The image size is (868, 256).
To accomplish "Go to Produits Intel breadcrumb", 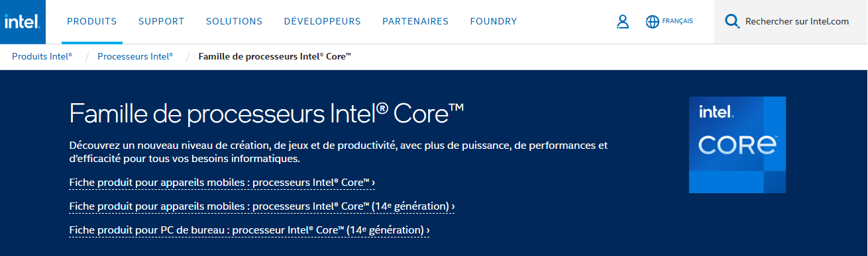I will click(42, 56).
